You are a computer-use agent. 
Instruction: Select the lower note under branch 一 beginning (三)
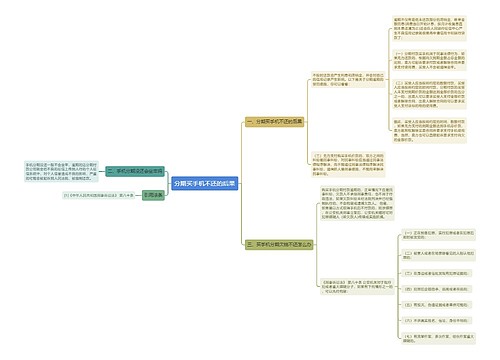348,165
